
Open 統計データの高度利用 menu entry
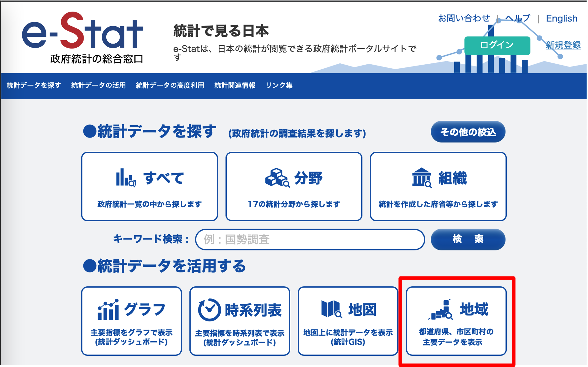170,85
